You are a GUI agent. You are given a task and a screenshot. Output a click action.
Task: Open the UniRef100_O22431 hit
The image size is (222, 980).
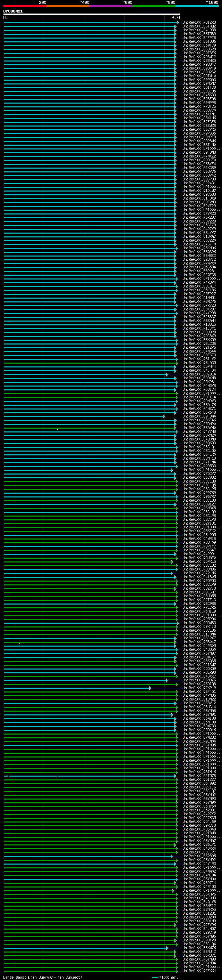199,183
